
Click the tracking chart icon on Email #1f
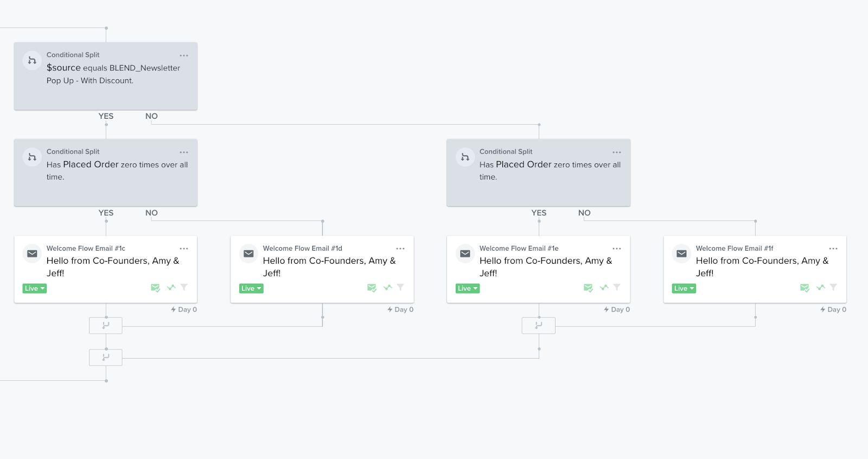[x=820, y=288]
